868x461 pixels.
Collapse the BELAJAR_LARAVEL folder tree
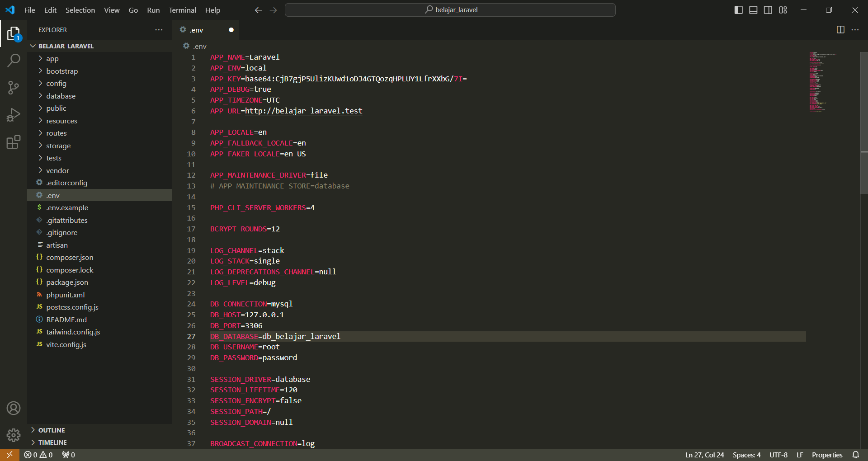tap(32, 46)
